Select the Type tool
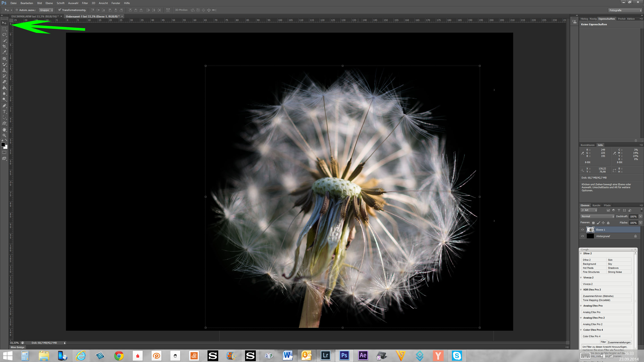 pyautogui.click(x=4, y=112)
